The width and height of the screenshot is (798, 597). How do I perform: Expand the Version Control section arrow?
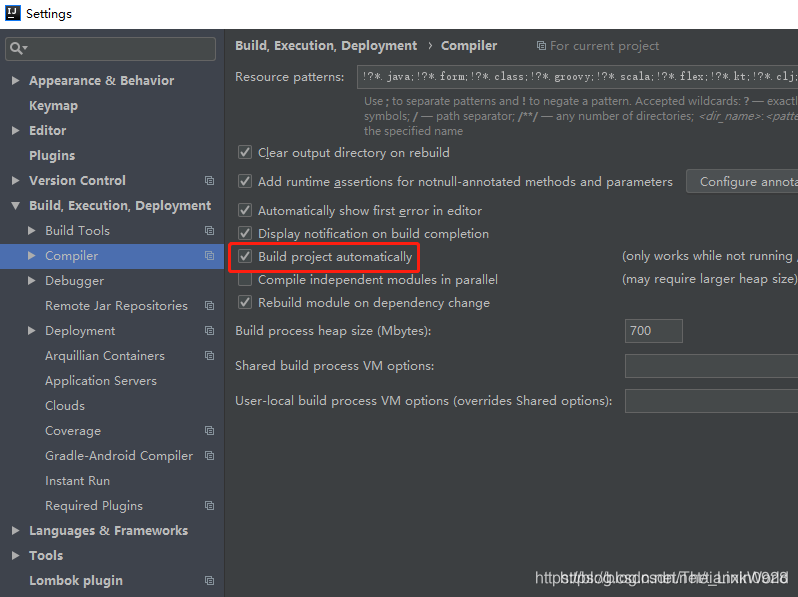click(x=15, y=180)
